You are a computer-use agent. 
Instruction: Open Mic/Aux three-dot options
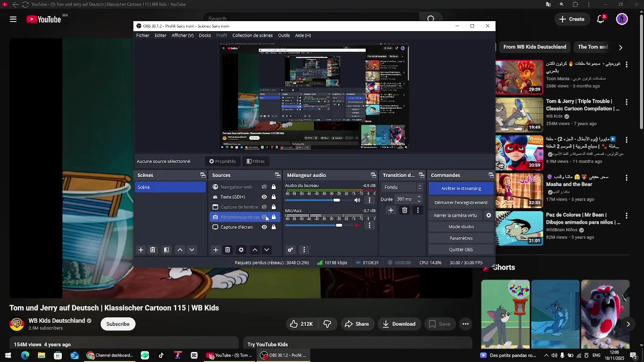coord(370,225)
